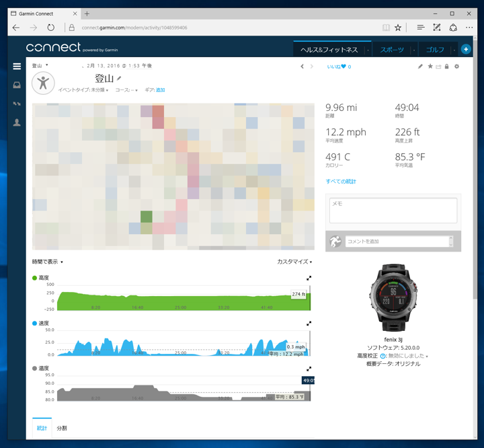The height and width of the screenshot is (448, 484).
Task: Open the profile person icon in sidebar
Action: (17, 122)
